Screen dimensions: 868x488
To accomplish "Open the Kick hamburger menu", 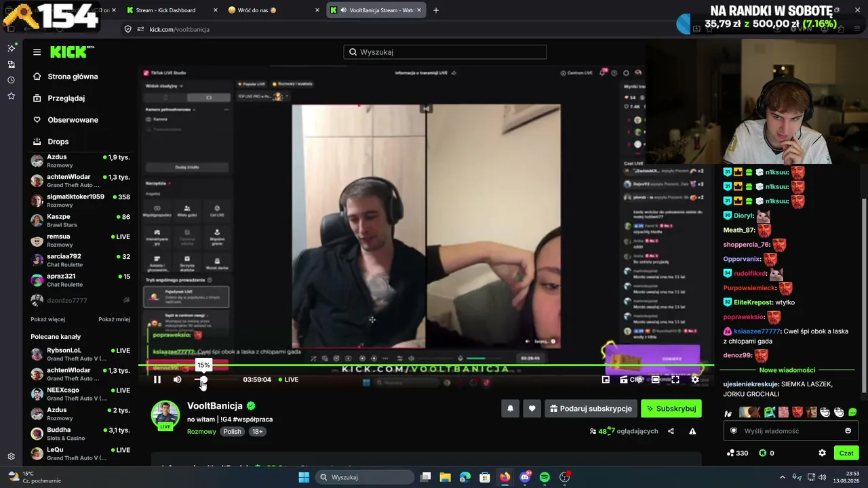I will tap(37, 52).
